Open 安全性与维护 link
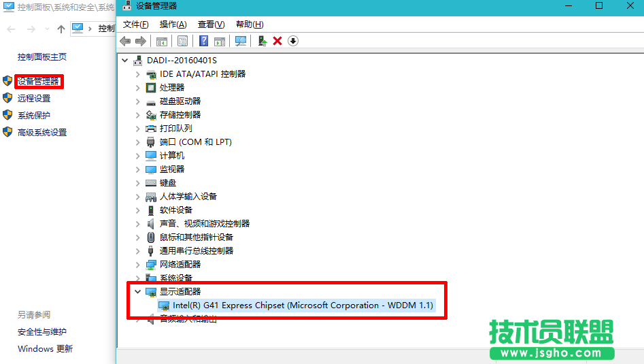 [x=42, y=332]
